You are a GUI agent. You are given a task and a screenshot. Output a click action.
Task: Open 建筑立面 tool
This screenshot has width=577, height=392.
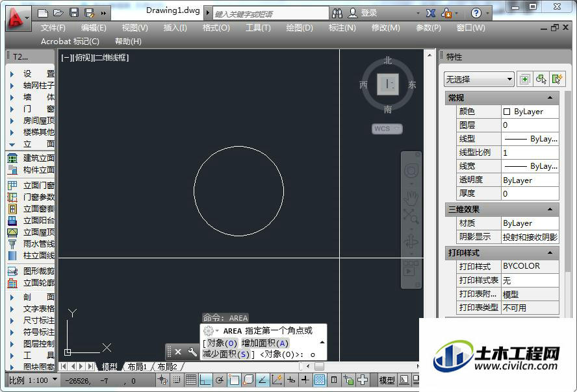[31, 158]
